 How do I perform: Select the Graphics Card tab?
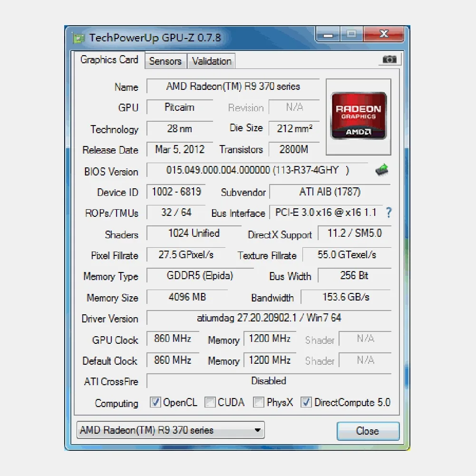point(109,60)
